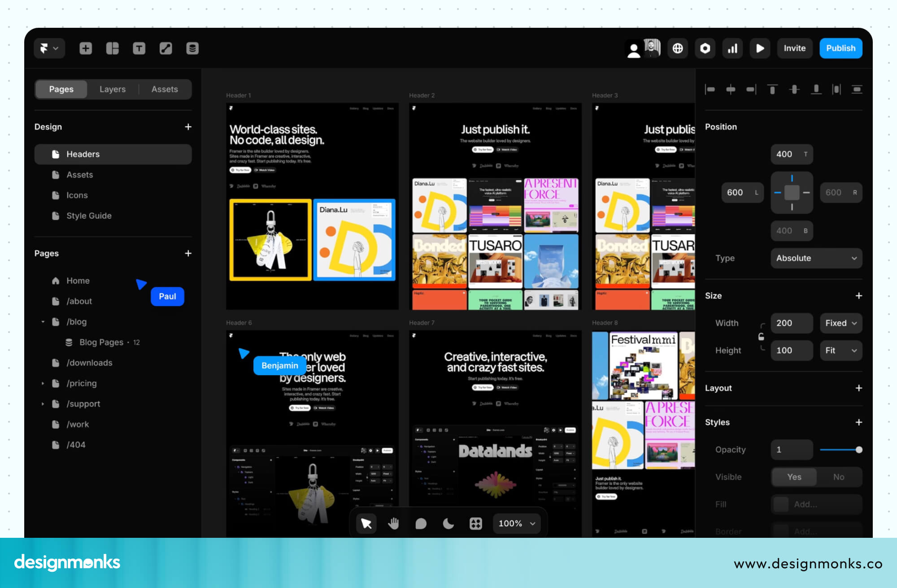Select the Headers design page
The height and width of the screenshot is (588, 897).
[113, 154]
